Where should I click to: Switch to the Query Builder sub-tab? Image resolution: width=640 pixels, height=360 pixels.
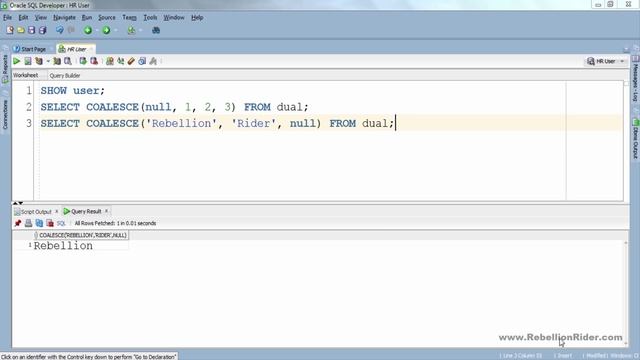64,76
